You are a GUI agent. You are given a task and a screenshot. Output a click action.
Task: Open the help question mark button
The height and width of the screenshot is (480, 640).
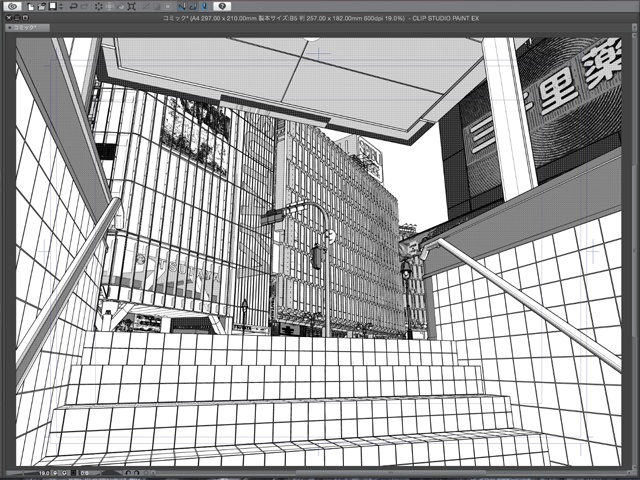[222, 7]
